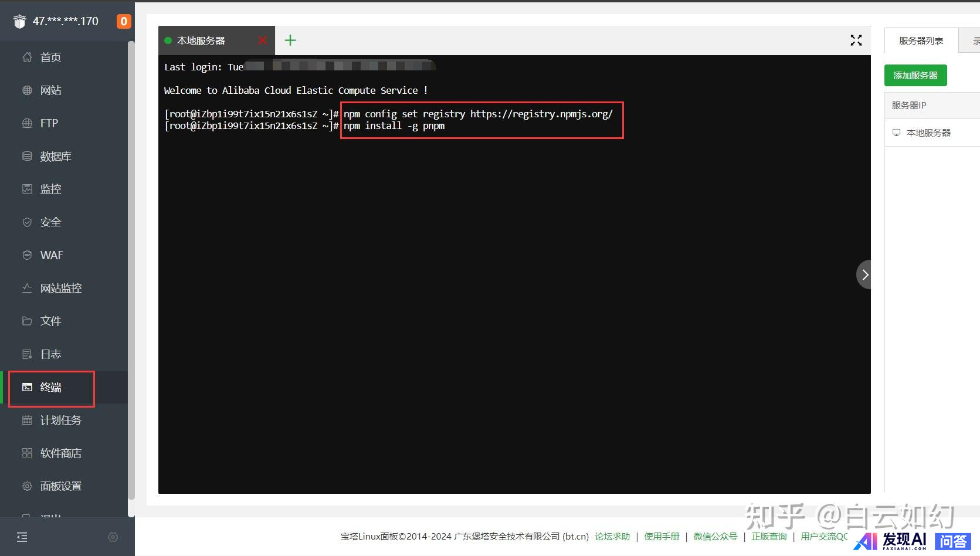Close the 本地服务器 terminal tab
The width and height of the screenshot is (980, 556).
[x=262, y=40]
